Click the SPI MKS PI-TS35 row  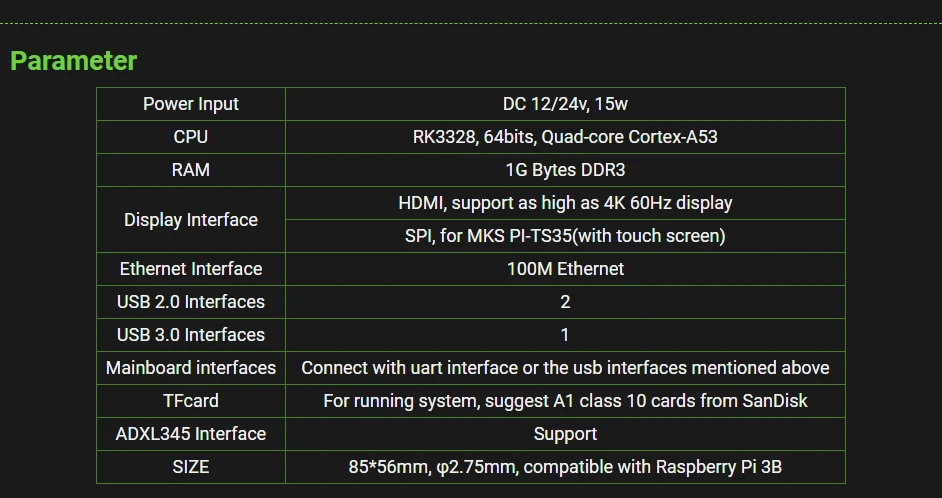click(x=565, y=236)
